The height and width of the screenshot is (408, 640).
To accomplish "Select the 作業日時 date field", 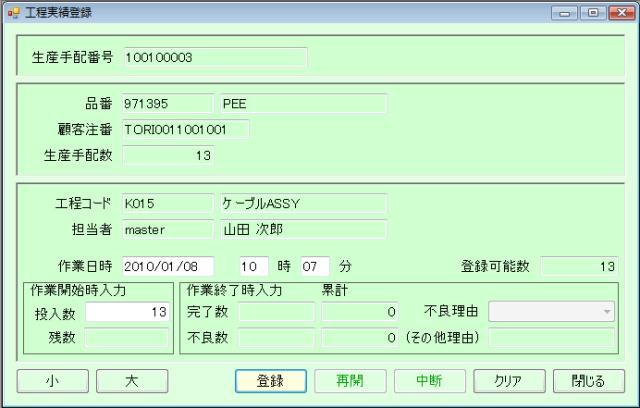I will 167,266.
